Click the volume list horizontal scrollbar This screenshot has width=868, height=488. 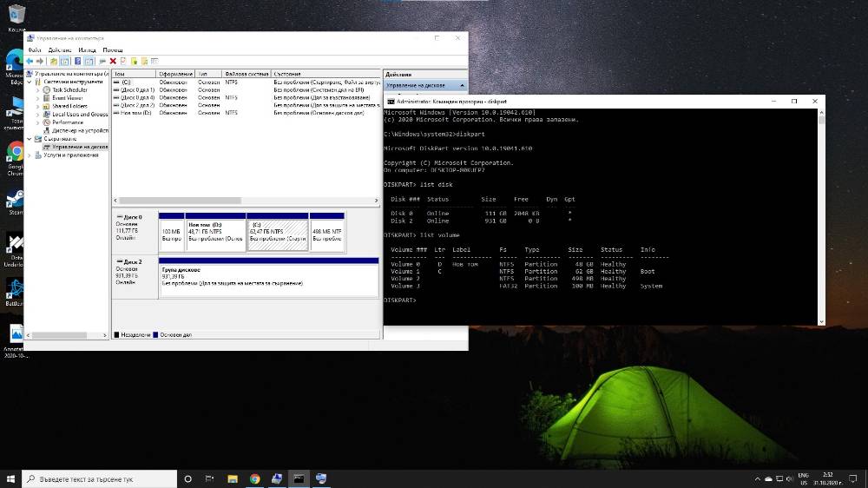coord(246,201)
